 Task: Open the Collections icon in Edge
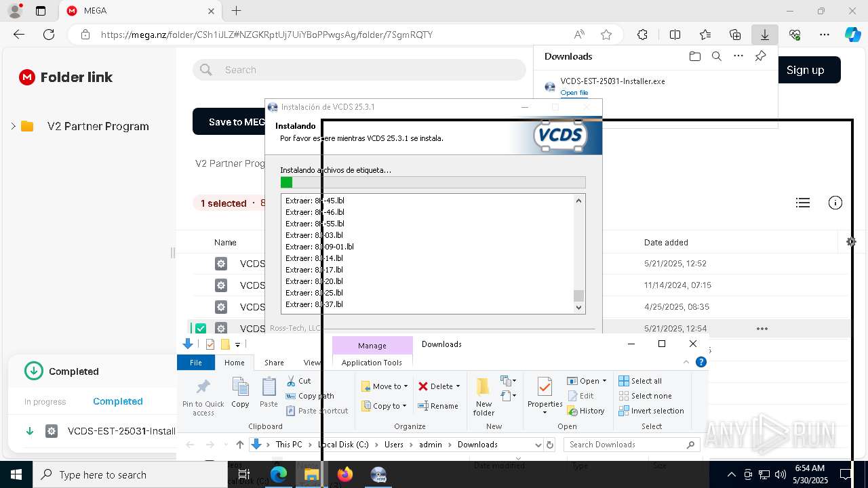(735, 35)
